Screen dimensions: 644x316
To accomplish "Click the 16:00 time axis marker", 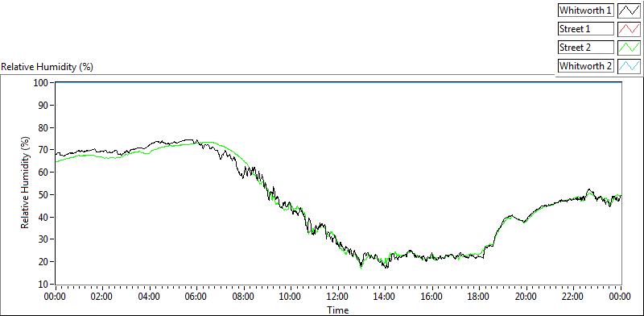I will [x=432, y=296].
